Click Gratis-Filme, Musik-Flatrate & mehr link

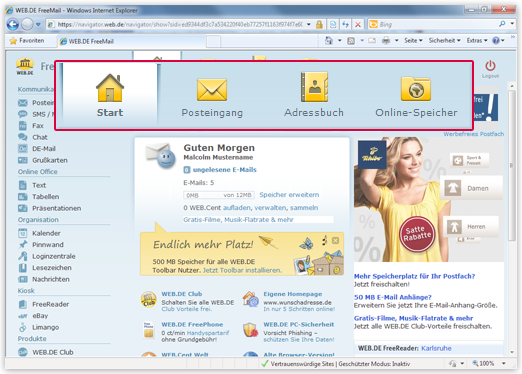(x=238, y=220)
